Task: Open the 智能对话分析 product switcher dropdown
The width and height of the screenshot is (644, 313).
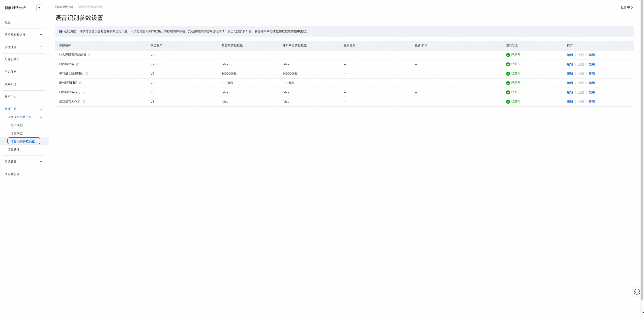Action: (x=39, y=8)
